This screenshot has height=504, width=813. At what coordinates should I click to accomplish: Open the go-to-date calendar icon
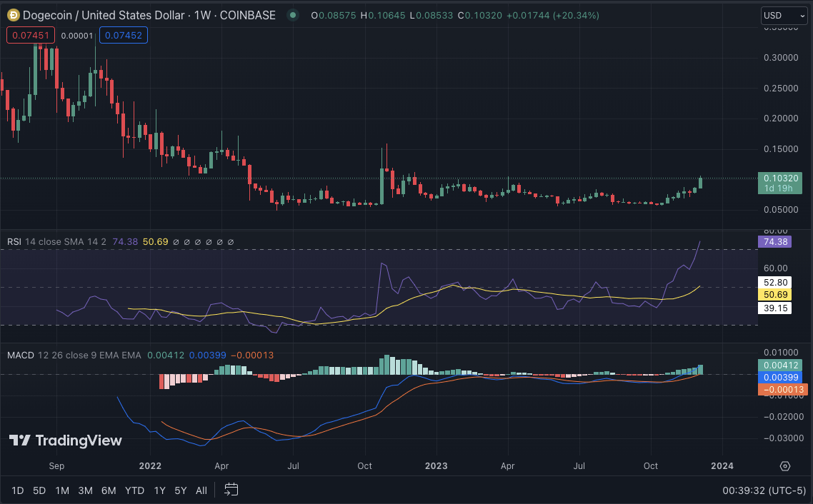coord(231,490)
